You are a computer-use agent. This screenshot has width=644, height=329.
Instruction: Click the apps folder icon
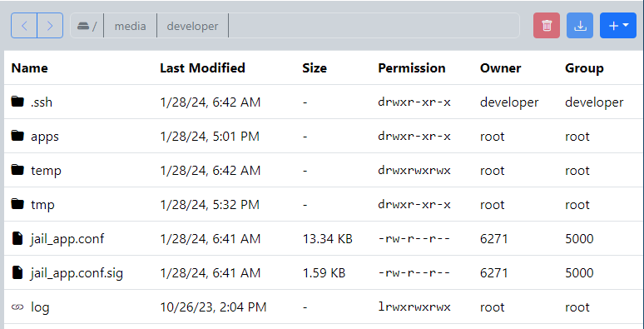coord(17,135)
